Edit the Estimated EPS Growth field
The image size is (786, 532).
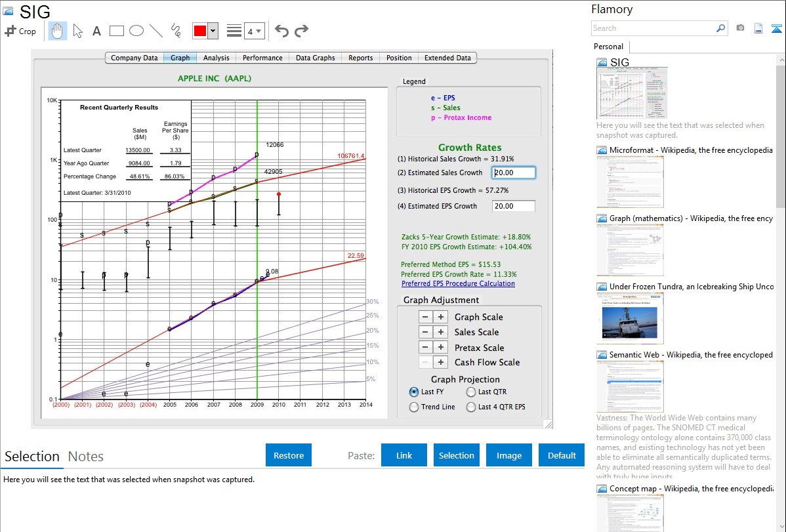pyautogui.click(x=513, y=206)
